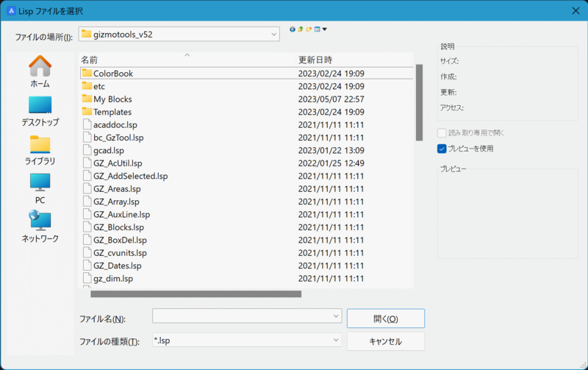This screenshot has width=588, height=370.
Task: Click the キャンセル button
Action: pyautogui.click(x=385, y=341)
